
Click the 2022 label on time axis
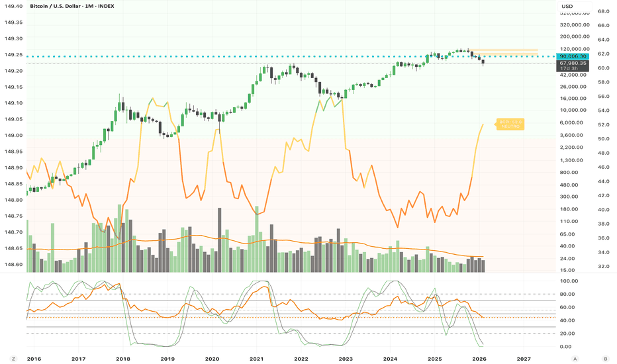point(301,359)
